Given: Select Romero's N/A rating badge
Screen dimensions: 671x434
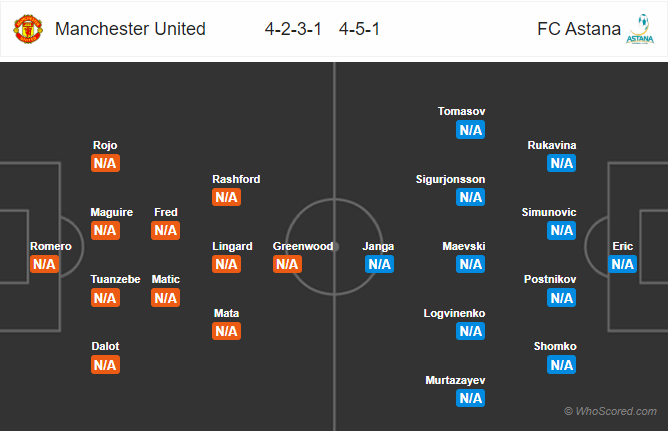Looking at the screenshot, I should (45, 264).
